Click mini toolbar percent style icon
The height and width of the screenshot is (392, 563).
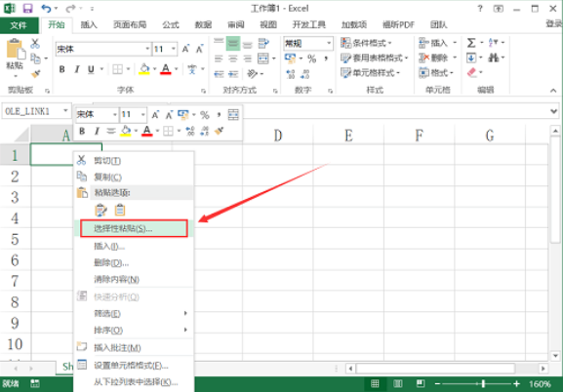click(205, 115)
